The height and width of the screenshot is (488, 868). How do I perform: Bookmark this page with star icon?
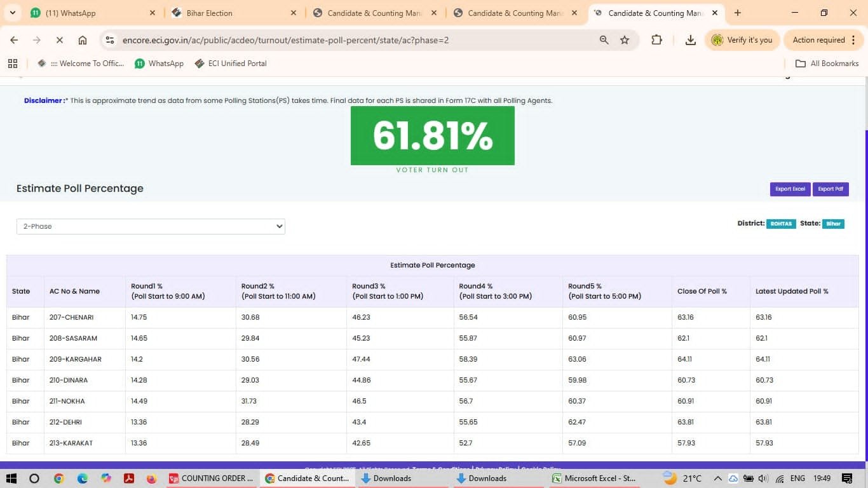(625, 40)
